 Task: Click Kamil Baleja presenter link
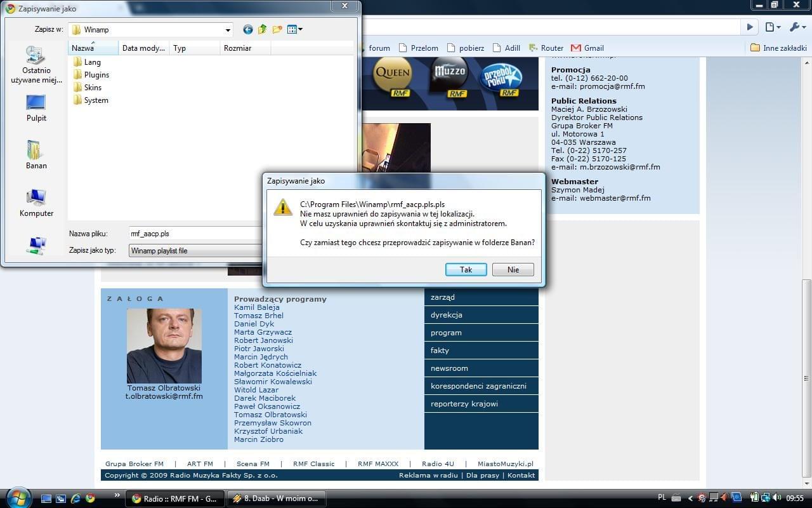(x=257, y=307)
